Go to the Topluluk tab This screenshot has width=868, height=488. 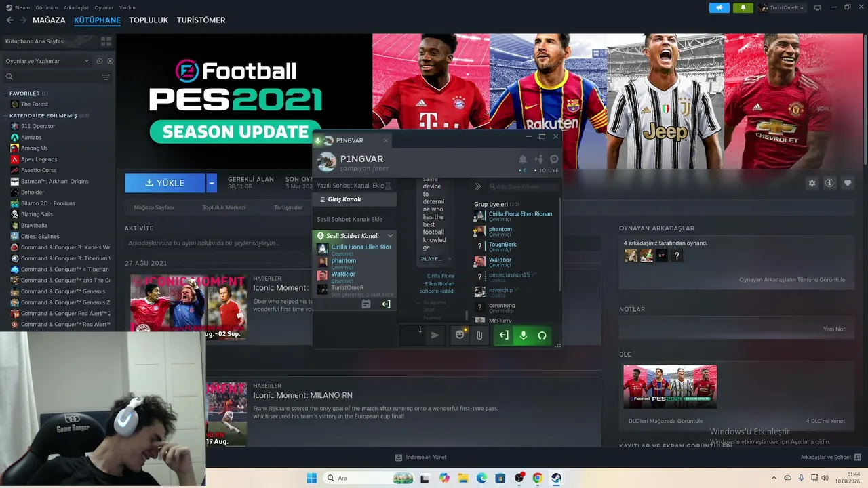[149, 20]
